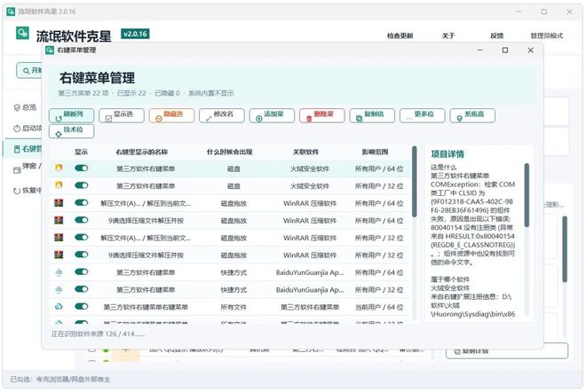Click the 项目详情 panel scrollbar

(527, 195)
